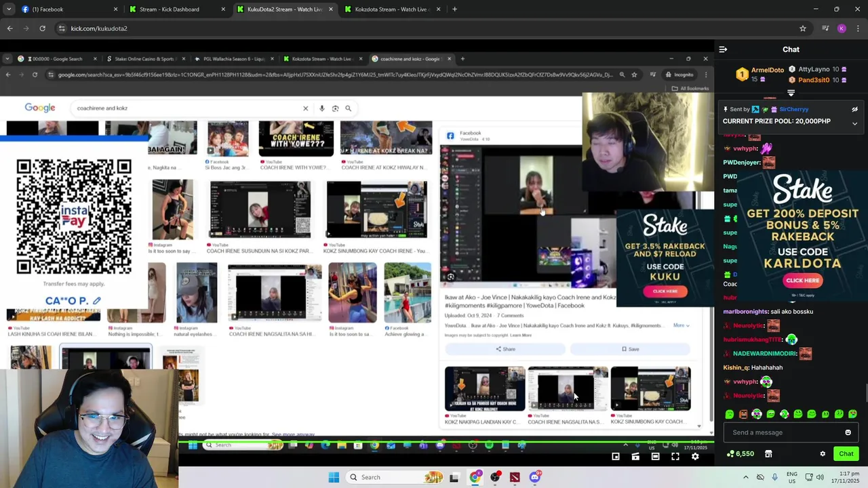Toggle the microphone tray icon
Screen dimensions: 868x488
(774, 477)
